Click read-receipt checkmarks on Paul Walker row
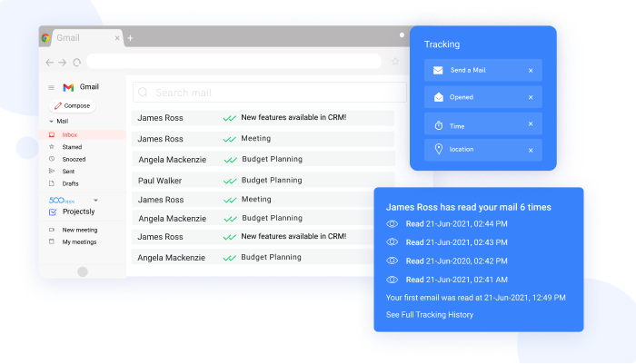The width and height of the screenshot is (636, 364). [230, 182]
